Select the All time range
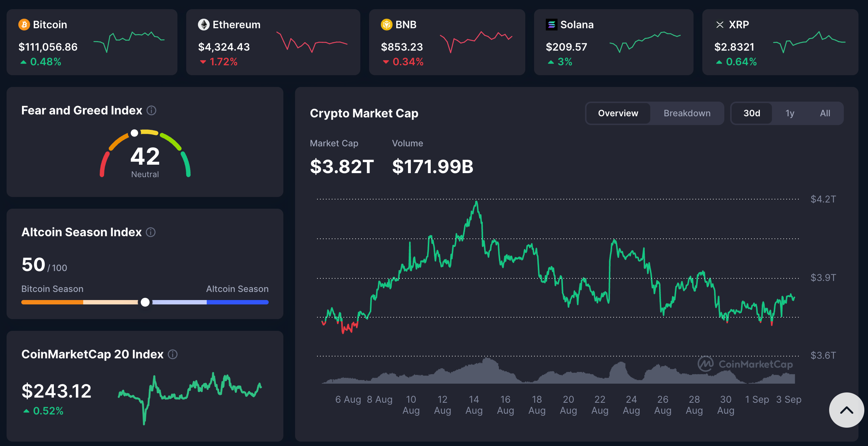 click(x=825, y=113)
